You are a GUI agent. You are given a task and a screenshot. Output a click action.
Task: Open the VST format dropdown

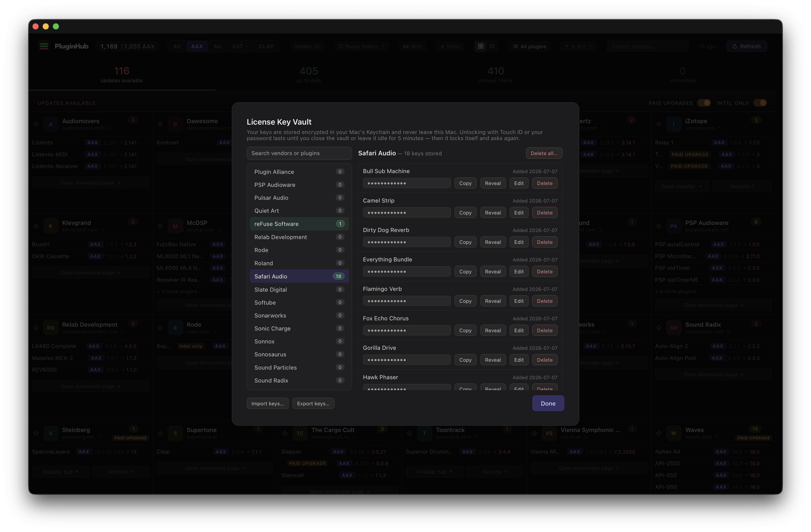pos(240,46)
